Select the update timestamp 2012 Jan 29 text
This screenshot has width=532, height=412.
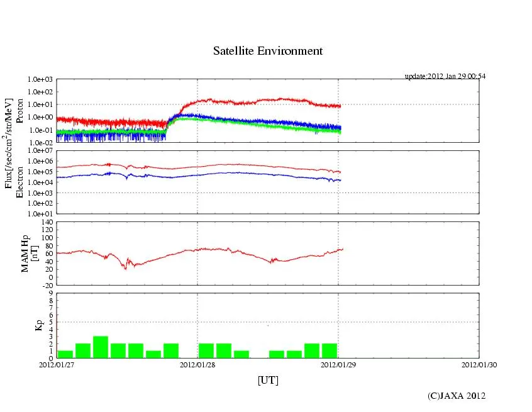coord(445,76)
